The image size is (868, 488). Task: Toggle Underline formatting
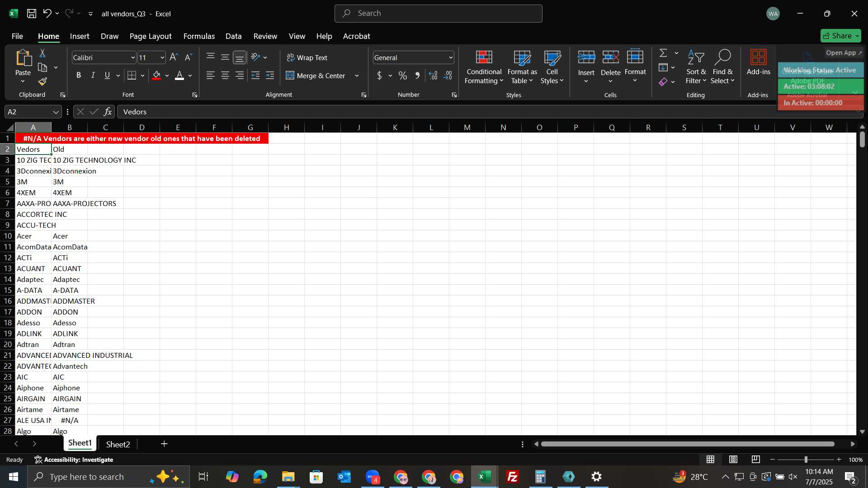[107, 75]
